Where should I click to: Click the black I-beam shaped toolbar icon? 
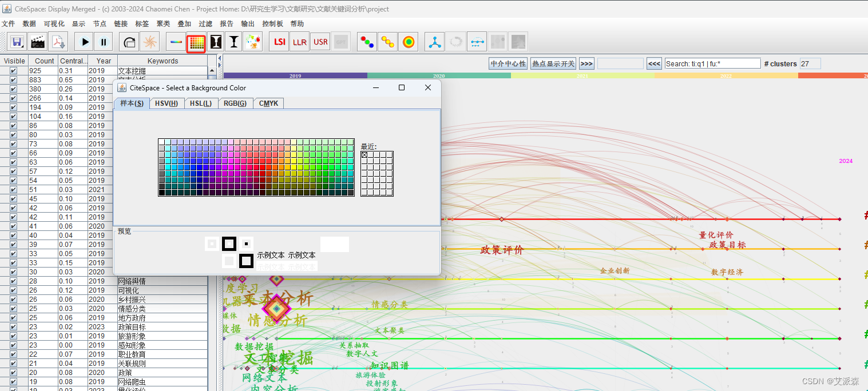click(x=233, y=42)
